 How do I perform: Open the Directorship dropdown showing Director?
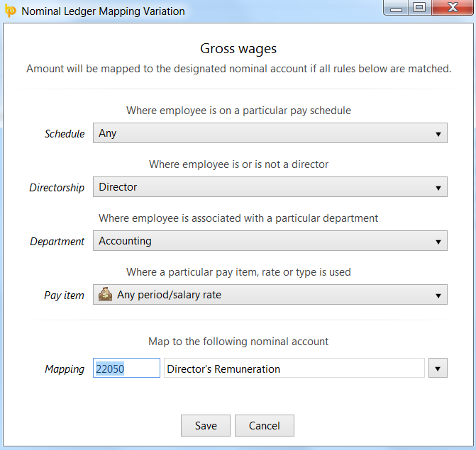coord(270,187)
